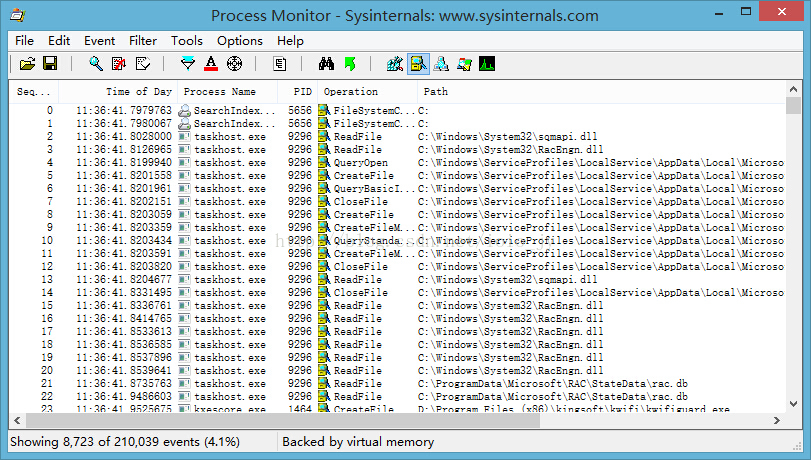Select row 3 path RacEngn.dll
This screenshot has height=460, width=811.
point(510,150)
